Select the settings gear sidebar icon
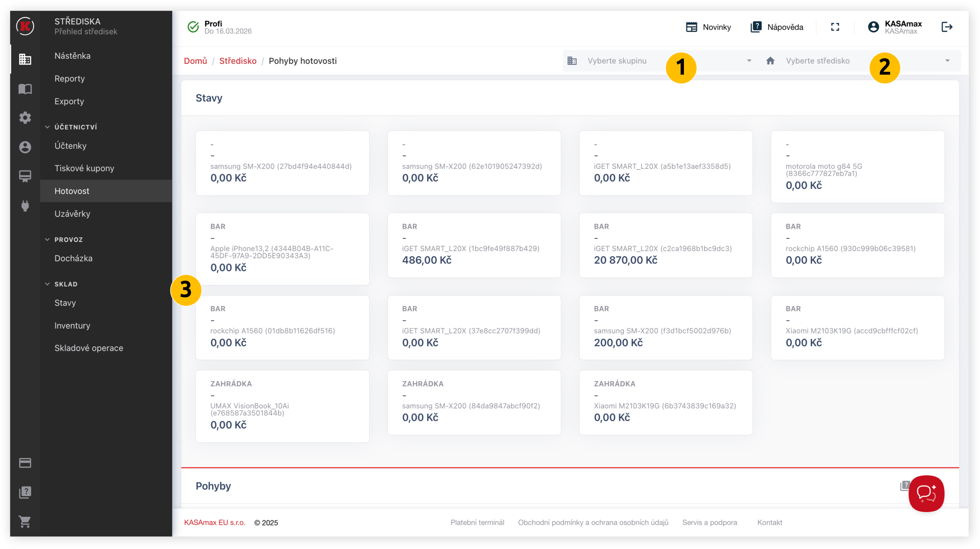The height and width of the screenshot is (549, 980). click(x=25, y=118)
